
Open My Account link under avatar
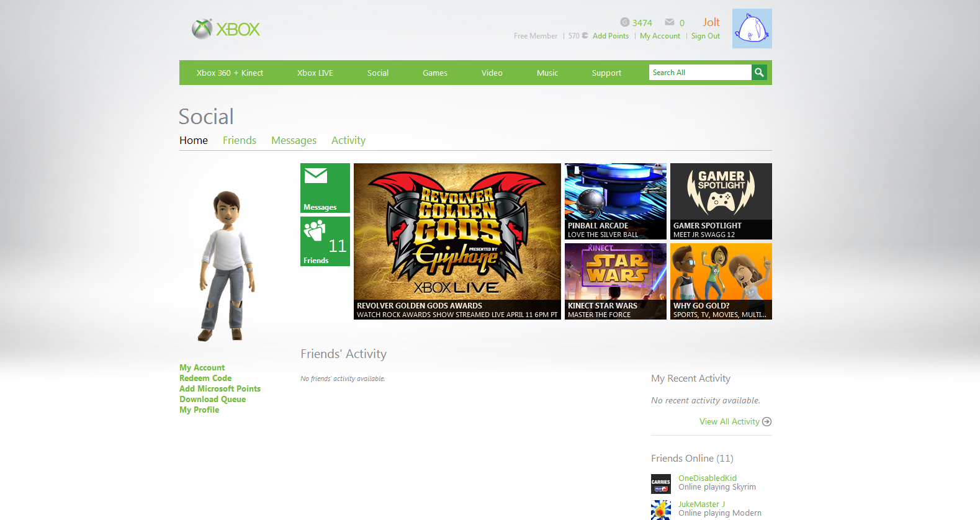click(x=202, y=367)
